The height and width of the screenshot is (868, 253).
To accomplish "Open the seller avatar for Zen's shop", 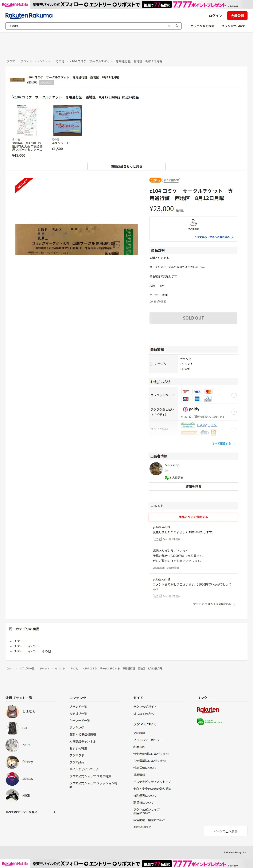I will pyautogui.click(x=156, y=468).
